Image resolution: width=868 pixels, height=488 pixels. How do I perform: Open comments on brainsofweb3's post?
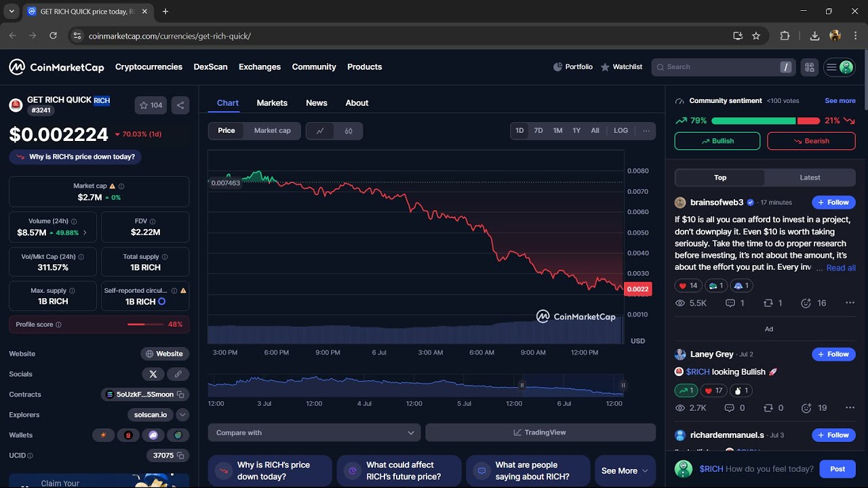coord(735,304)
